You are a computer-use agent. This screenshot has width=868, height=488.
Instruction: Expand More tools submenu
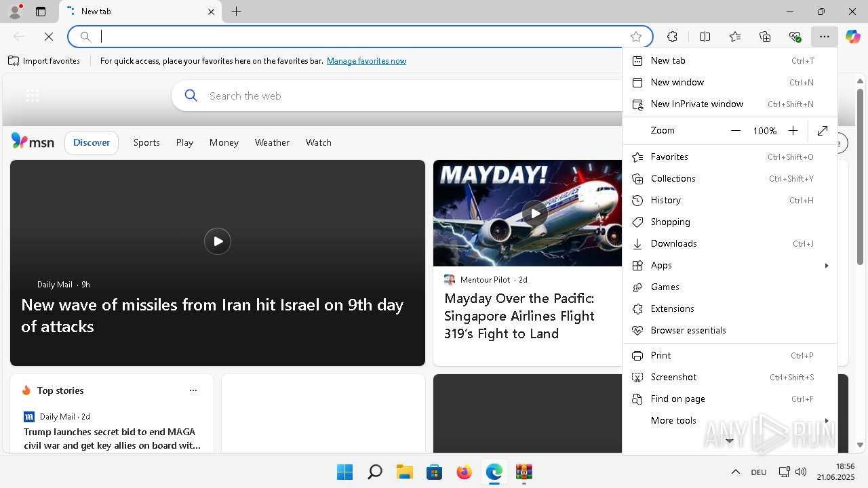point(730,420)
